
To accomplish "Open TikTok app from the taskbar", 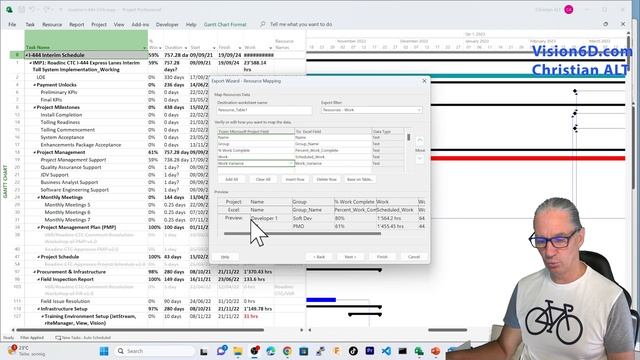I will (353, 351).
